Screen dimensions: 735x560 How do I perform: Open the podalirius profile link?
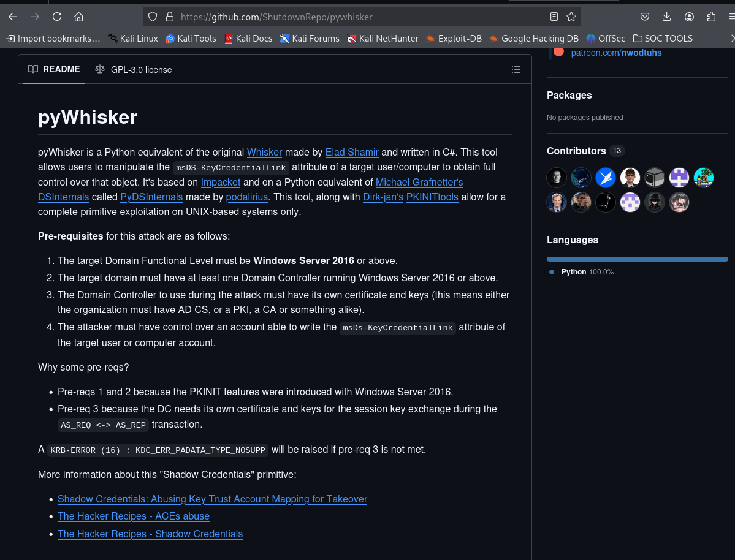[246, 197]
